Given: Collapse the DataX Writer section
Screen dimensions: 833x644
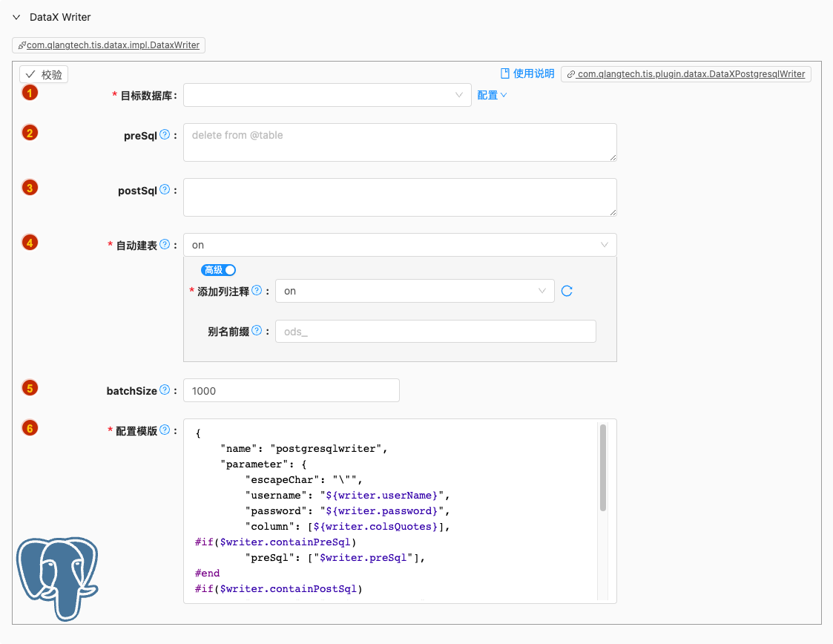Looking at the screenshot, I should 16,17.
